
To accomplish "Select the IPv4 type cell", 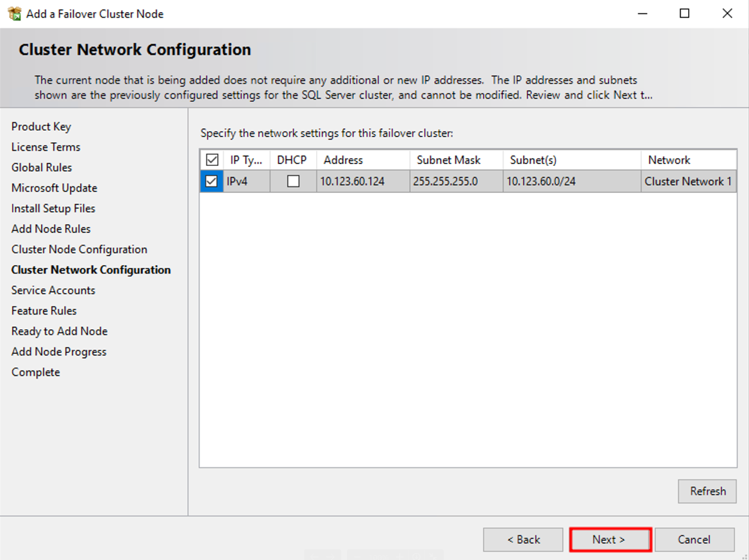I will click(246, 181).
